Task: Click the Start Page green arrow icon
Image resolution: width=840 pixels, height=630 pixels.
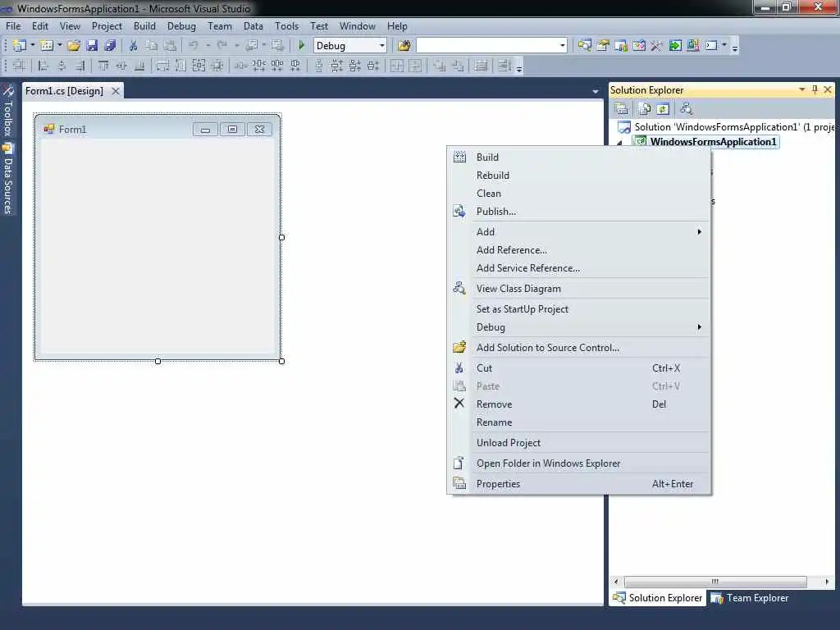Action: coord(675,46)
